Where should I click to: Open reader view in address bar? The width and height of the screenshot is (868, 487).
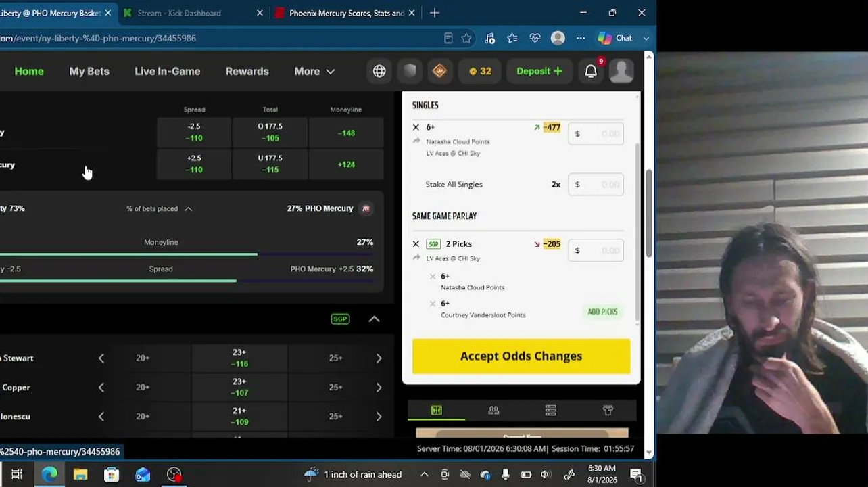pos(448,38)
